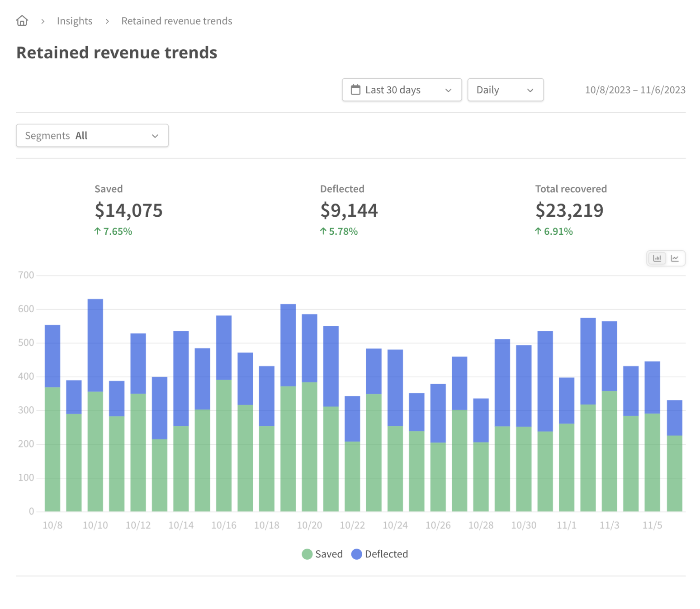Expand the Segments All selector
The width and height of the screenshot is (700, 609).
coord(92,135)
